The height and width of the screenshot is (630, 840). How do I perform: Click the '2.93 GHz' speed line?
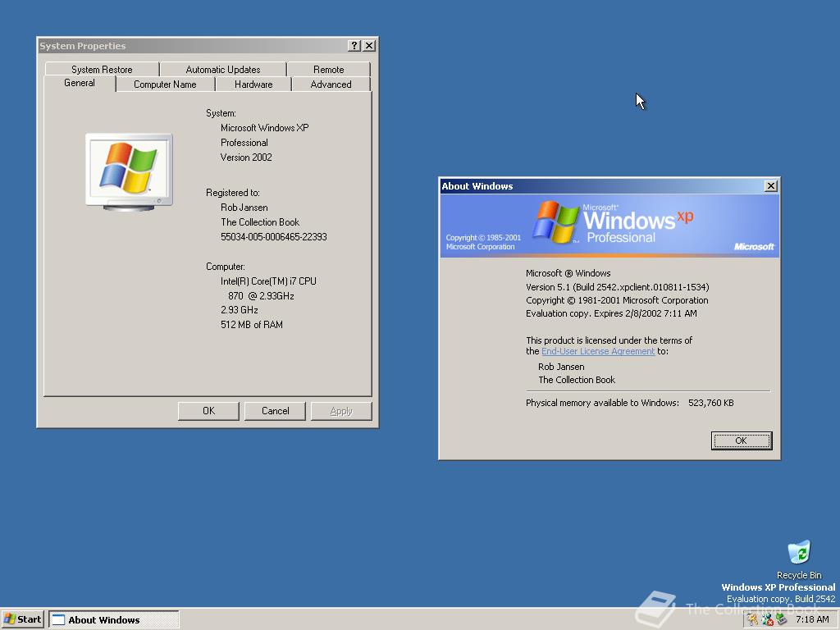240,310
